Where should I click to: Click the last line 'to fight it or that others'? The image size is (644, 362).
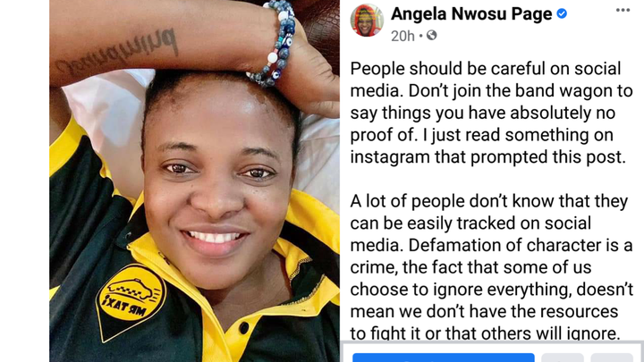485,333
